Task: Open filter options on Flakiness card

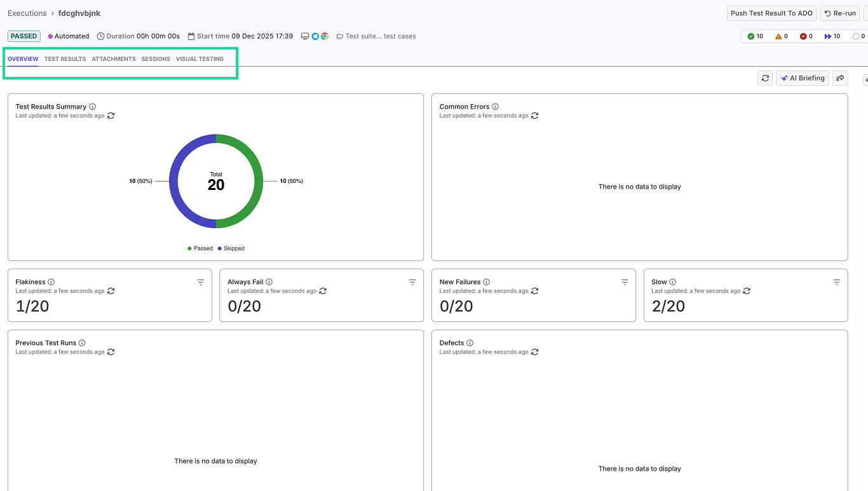Action: pos(201,282)
